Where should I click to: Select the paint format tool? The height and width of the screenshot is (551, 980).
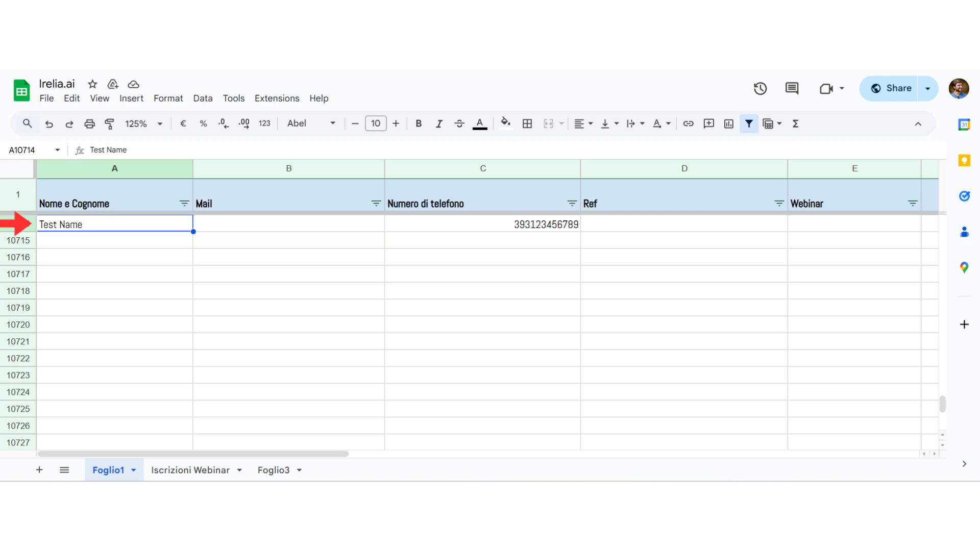pyautogui.click(x=110, y=123)
